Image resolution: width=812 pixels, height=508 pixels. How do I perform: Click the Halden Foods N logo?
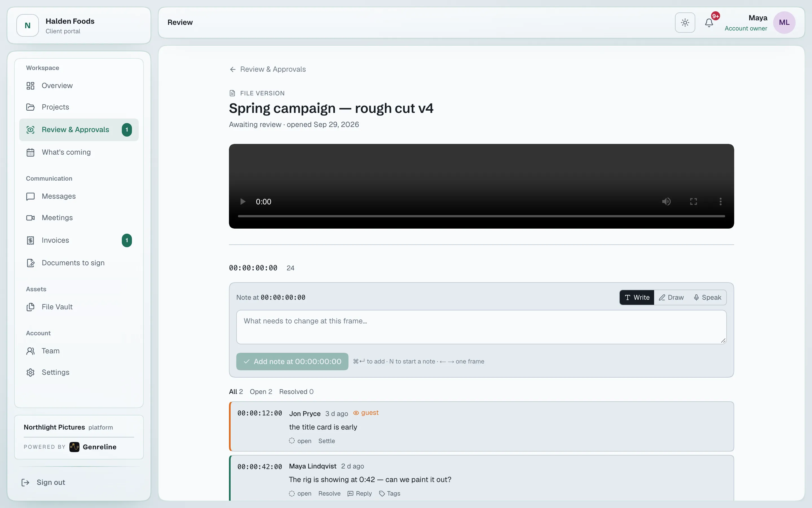coord(28,25)
